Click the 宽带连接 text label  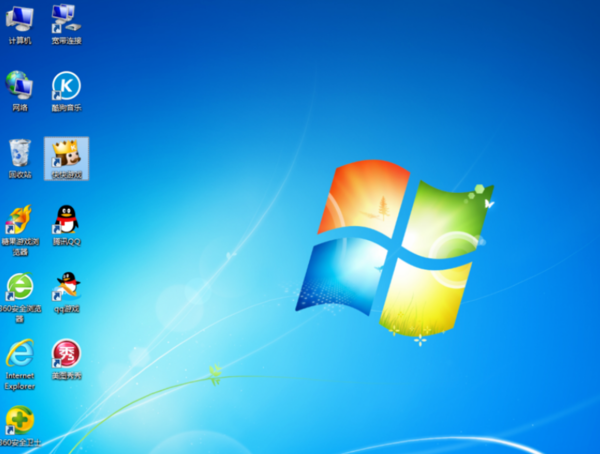tap(66, 41)
